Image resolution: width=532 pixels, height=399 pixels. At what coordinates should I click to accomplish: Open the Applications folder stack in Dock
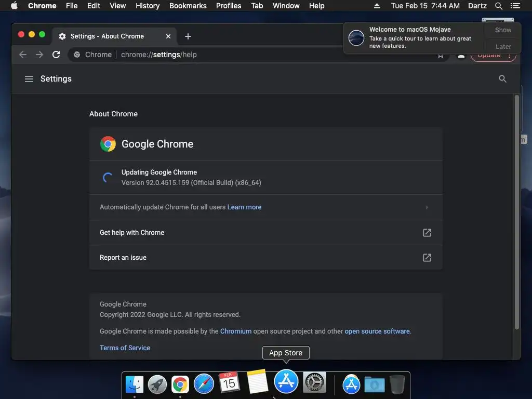[351, 384]
